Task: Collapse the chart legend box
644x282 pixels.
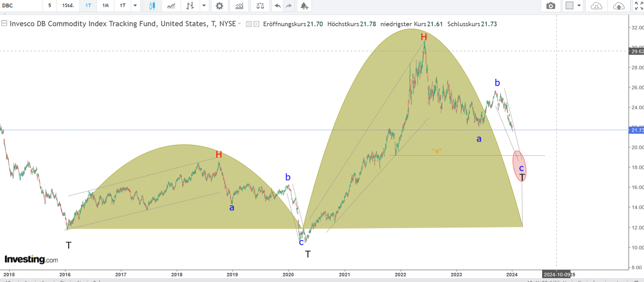Action: [x=4, y=23]
